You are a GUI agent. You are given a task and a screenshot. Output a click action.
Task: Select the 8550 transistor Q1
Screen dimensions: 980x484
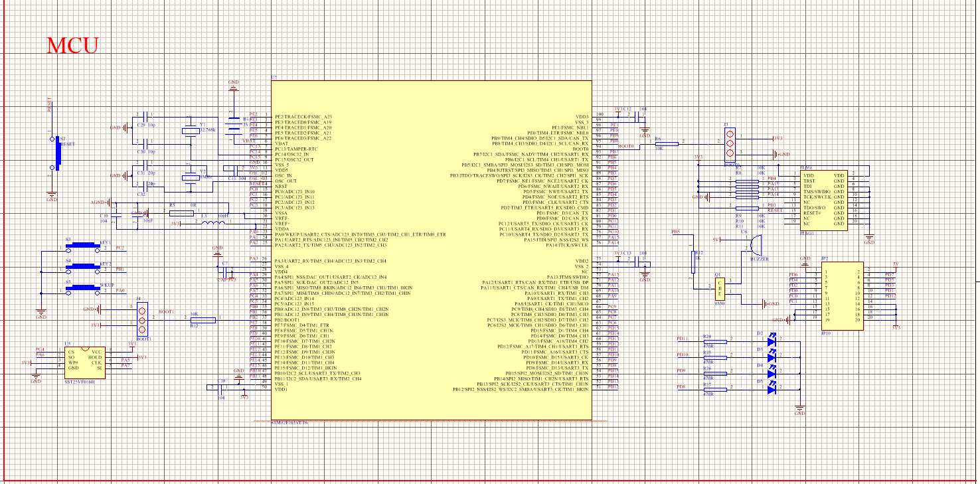pyautogui.click(x=719, y=287)
